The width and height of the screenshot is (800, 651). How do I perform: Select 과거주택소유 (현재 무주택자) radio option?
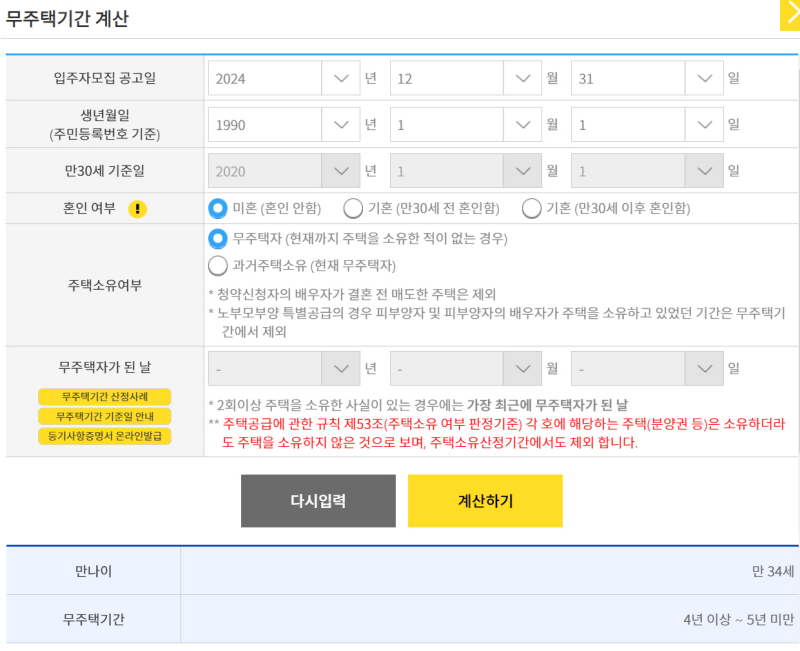coord(218,265)
